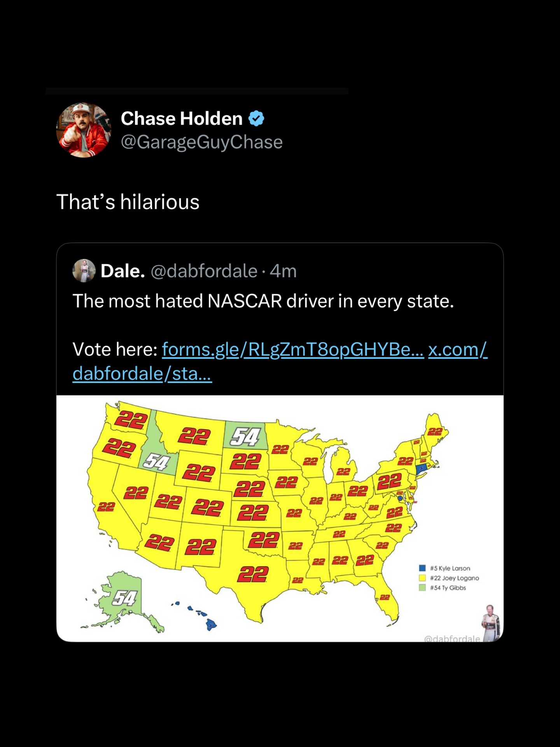
Task: Click Chase Holden's profile picture
Action: coord(84,130)
